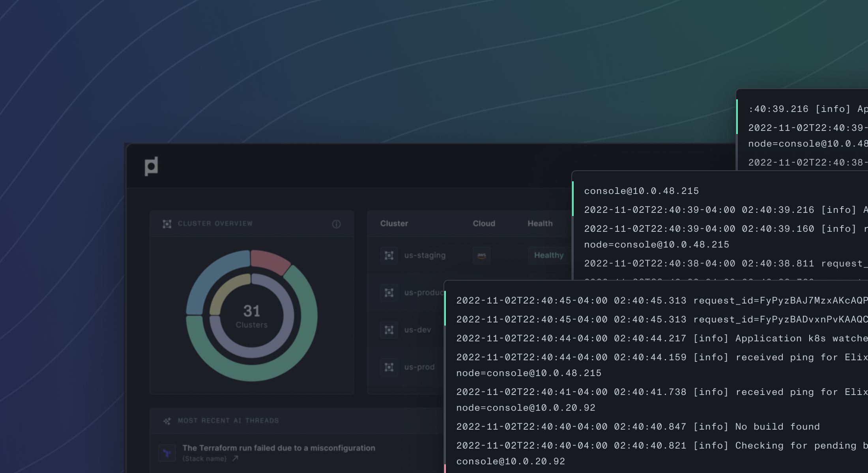The height and width of the screenshot is (473, 868).
Task: Click the Terraform thread icon
Action: [x=167, y=453]
